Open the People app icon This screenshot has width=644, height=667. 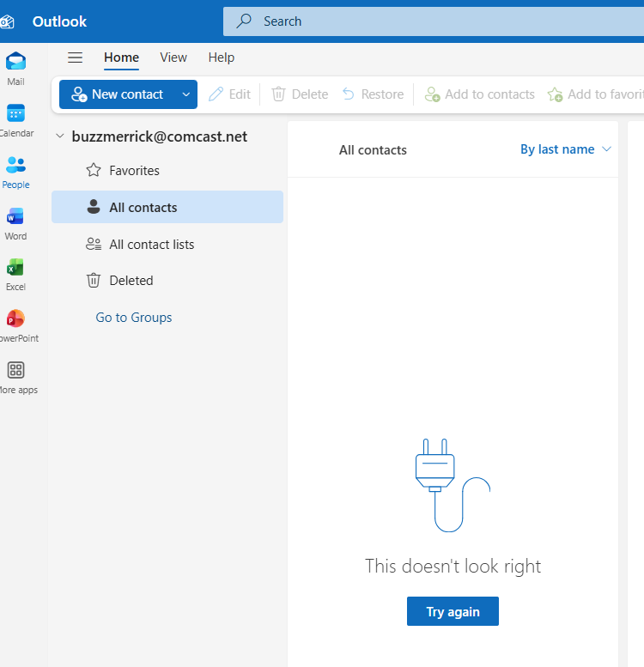(x=15, y=165)
